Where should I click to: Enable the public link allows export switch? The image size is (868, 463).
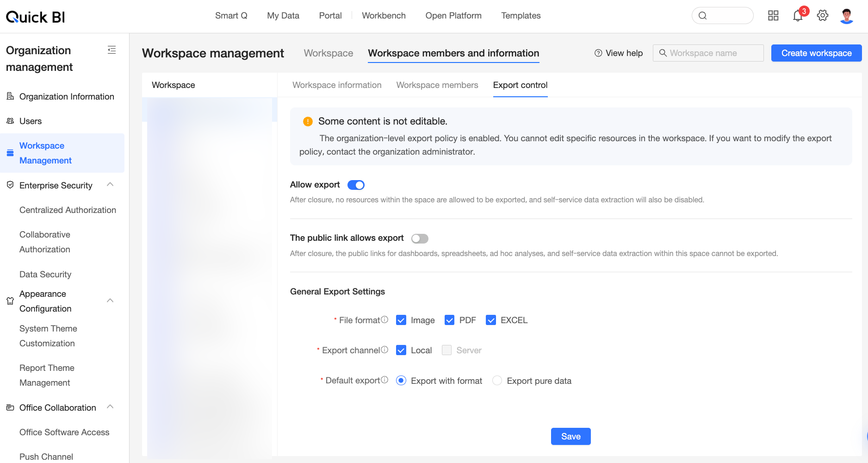click(420, 238)
